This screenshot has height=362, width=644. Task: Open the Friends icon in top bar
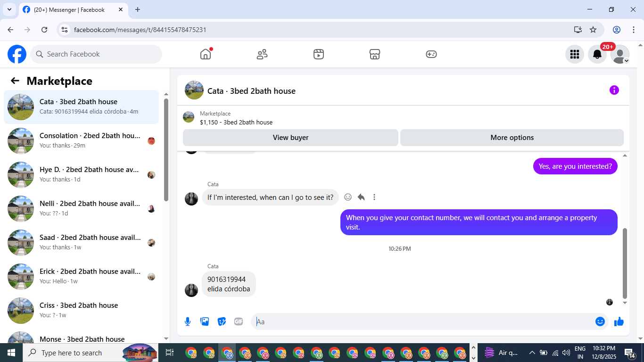pyautogui.click(x=262, y=54)
